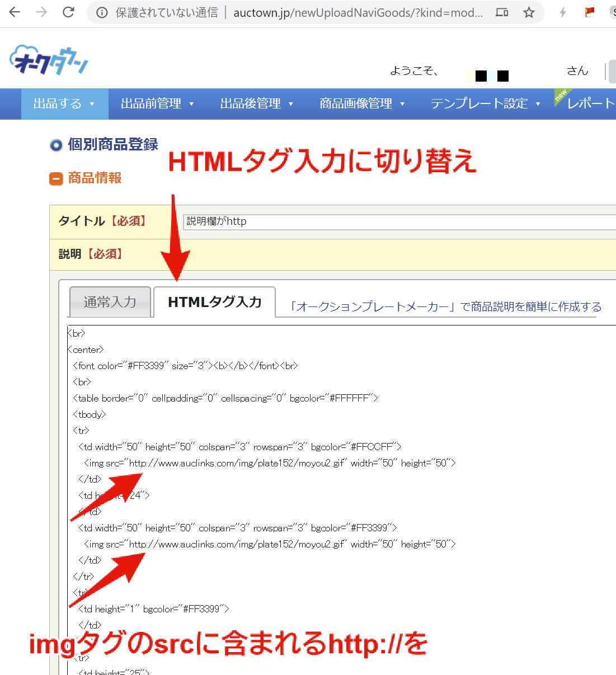Image resolution: width=616 pixels, height=675 pixels.
Task: Switch to the HTMLタグ入力 tab
Action: coord(215,302)
